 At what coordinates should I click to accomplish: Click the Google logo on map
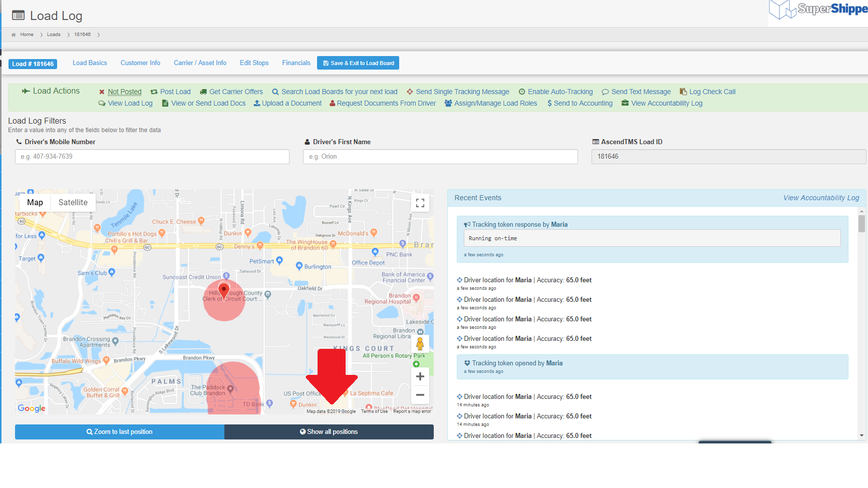(32, 408)
